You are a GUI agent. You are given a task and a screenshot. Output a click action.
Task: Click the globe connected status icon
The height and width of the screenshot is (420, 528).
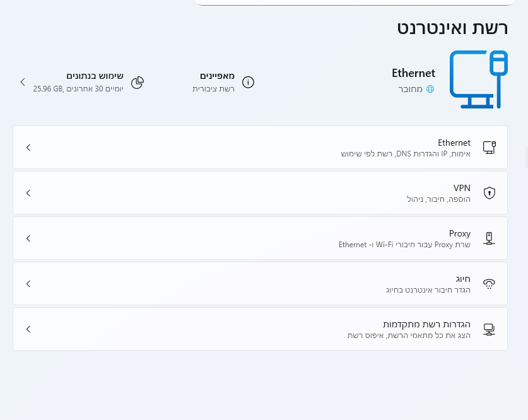tap(430, 89)
